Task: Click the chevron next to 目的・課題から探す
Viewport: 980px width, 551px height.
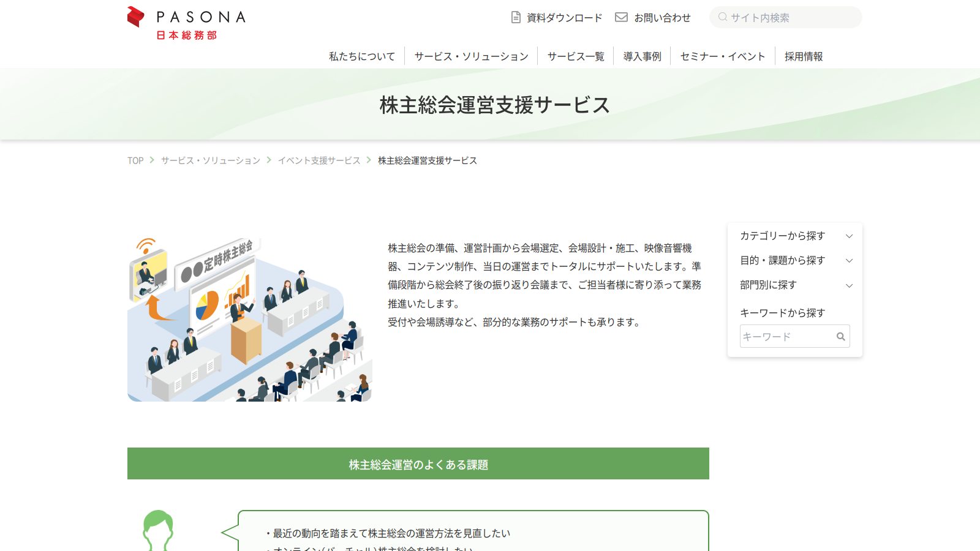Action: click(x=849, y=261)
